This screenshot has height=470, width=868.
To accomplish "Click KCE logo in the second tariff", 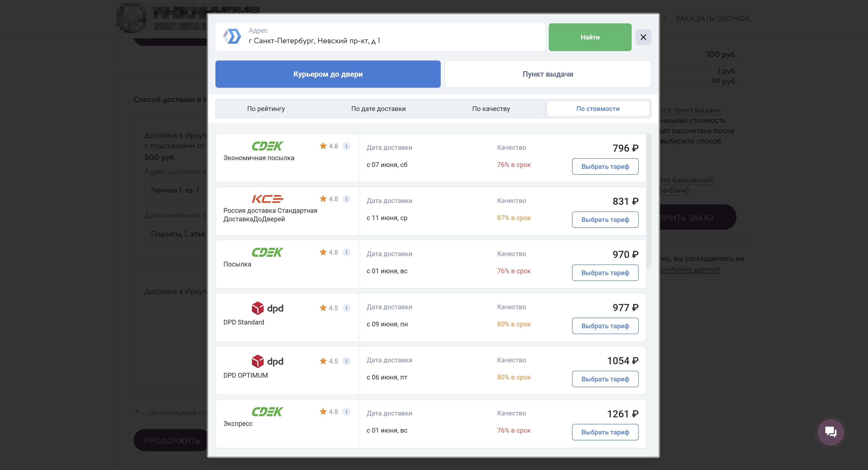I will (268, 199).
